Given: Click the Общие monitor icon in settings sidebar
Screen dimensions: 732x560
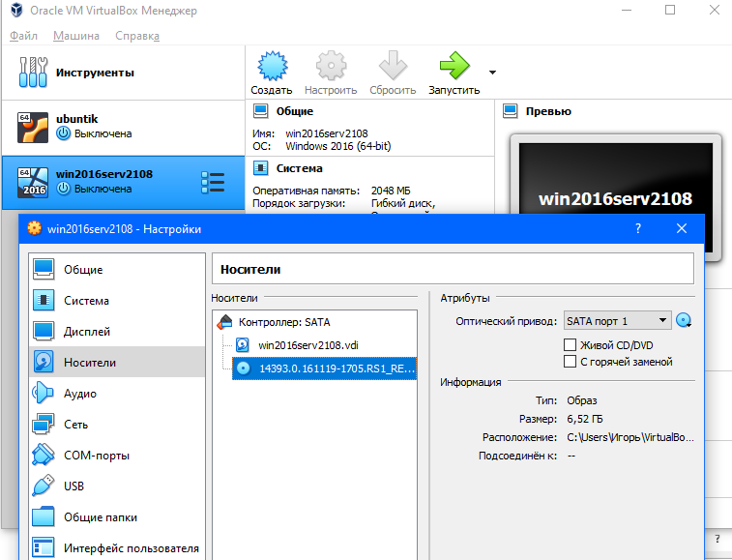Looking at the screenshot, I should 44,270.
